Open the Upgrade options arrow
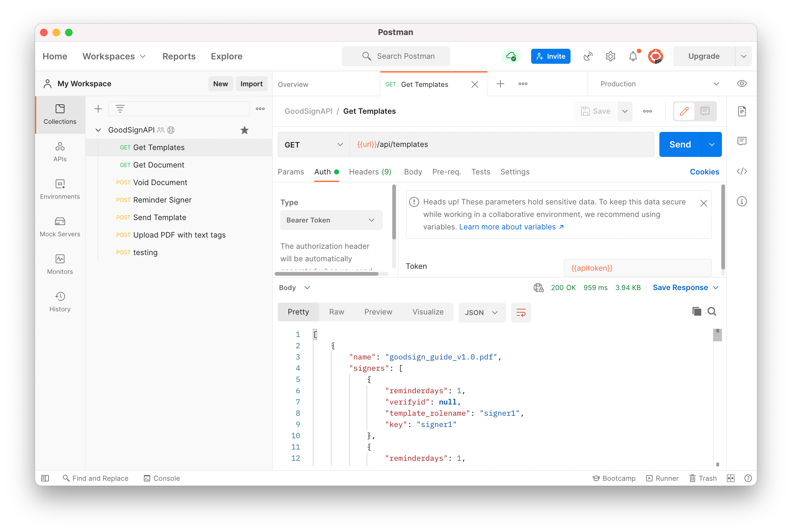This screenshot has width=792, height=532. click(744, 56)
